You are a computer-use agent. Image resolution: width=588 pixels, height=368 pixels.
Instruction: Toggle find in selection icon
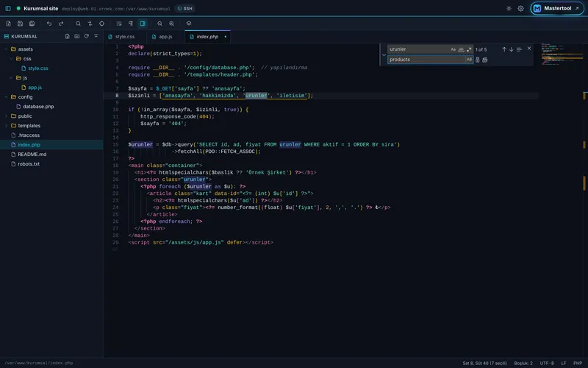[x=519, y=49]
